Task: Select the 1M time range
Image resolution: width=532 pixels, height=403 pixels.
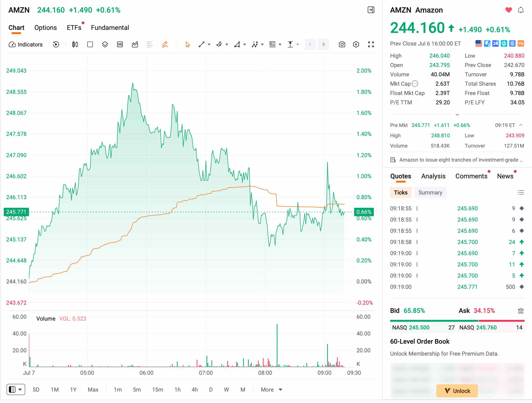Action: pyautogui.click(x=55, y=389)
